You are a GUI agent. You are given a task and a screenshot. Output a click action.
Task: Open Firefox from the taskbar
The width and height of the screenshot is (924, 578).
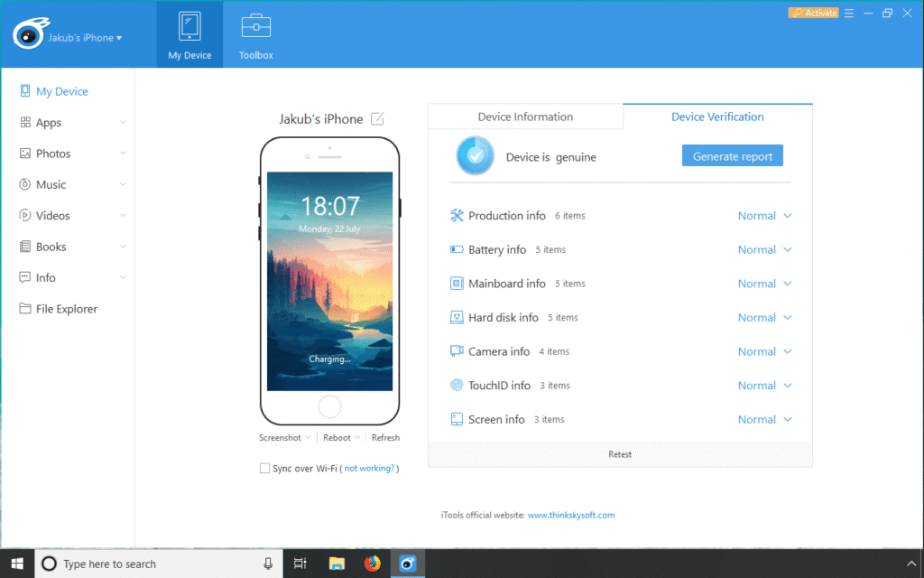pyautogui.click(x=372, y=563)
